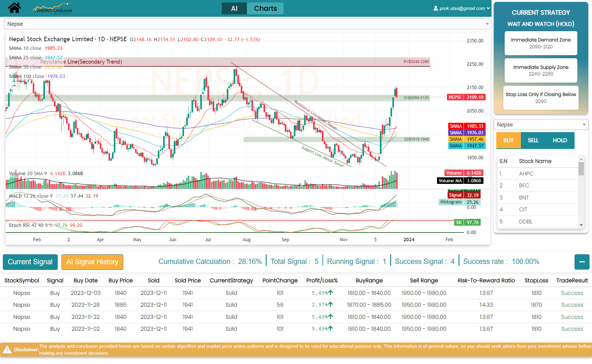
Task: Click buy date 2023-11-22 cell
Action: click(x=85, y=317)
